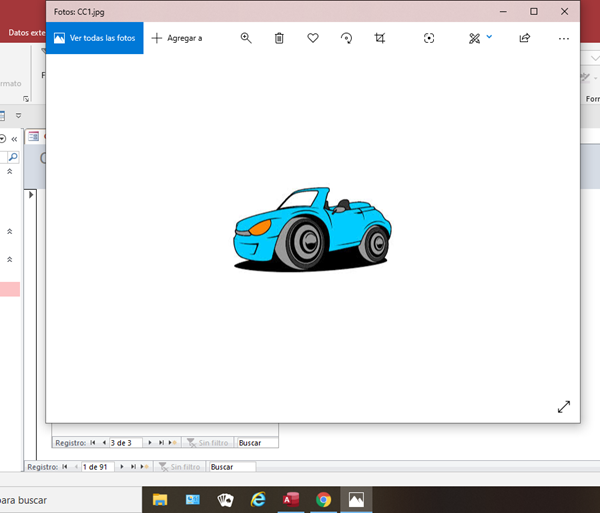Click the Buscar search box in subform
Image resolution: width=600 pixels, height=513 pixels.
point(256,442)
